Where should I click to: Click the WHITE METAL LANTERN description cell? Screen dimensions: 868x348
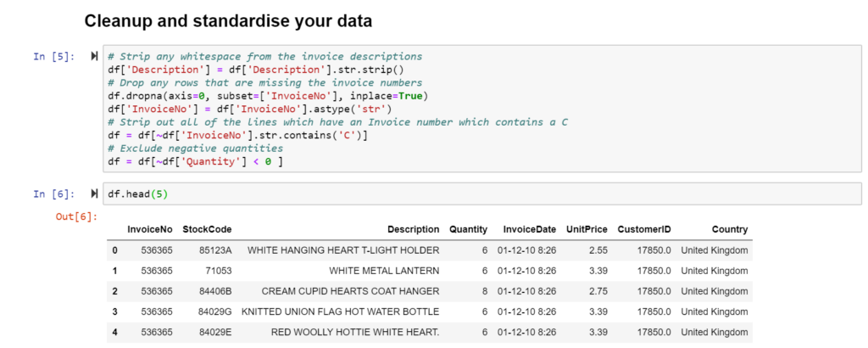click(x=384, y=271)
